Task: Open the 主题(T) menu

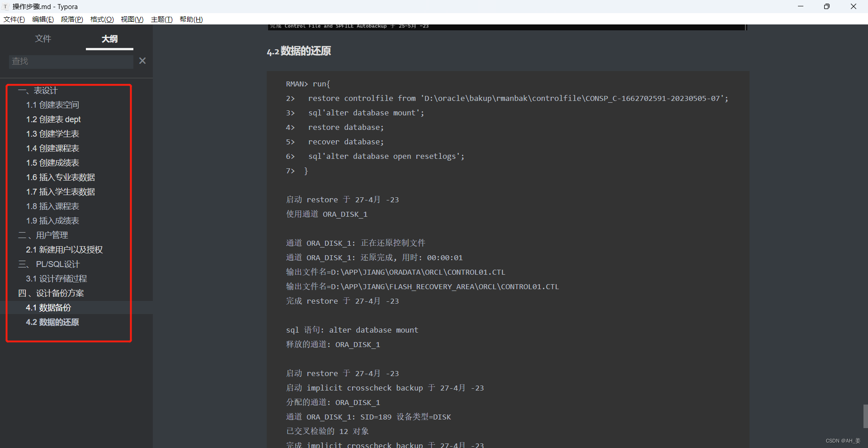Action: pyautogui.click(x=162, y=19)
